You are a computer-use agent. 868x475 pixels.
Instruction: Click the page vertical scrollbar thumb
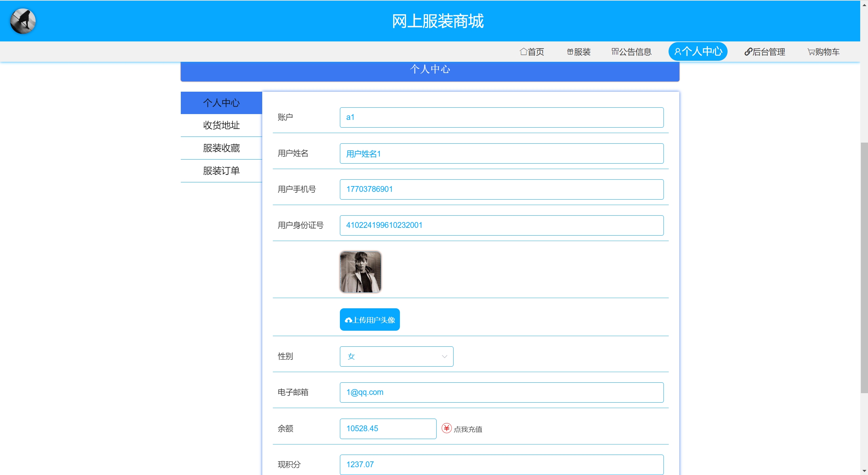tap(864, 268)
